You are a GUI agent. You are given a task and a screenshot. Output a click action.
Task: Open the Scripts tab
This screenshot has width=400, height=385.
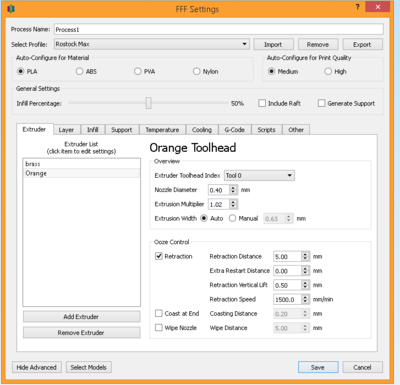pos(267,130)
